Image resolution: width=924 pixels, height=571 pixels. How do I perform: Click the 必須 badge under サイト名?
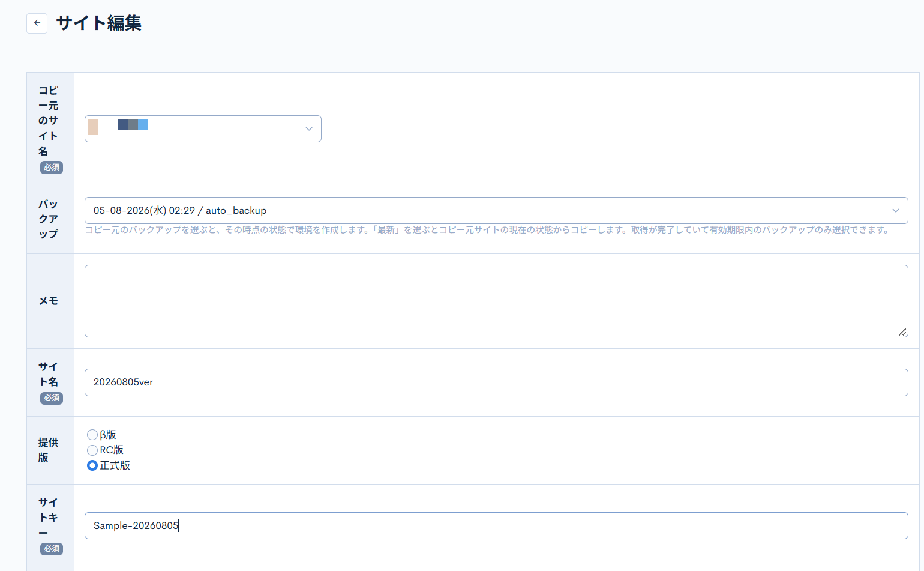[x=52, y=398]
